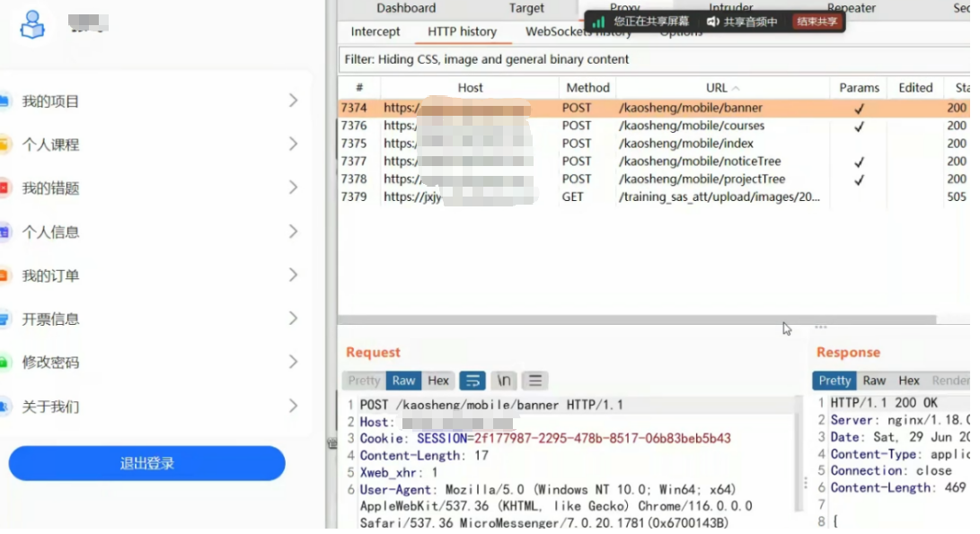
Task: Expand the 我的订单 chevron arrow
Action: click(293, 276)
